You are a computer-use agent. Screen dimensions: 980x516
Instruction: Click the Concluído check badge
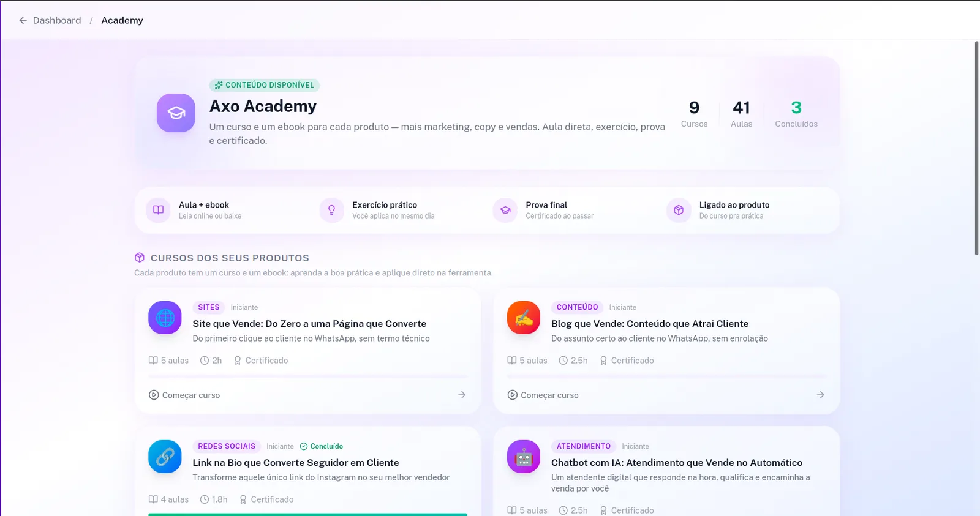click(x=322, y=446)
